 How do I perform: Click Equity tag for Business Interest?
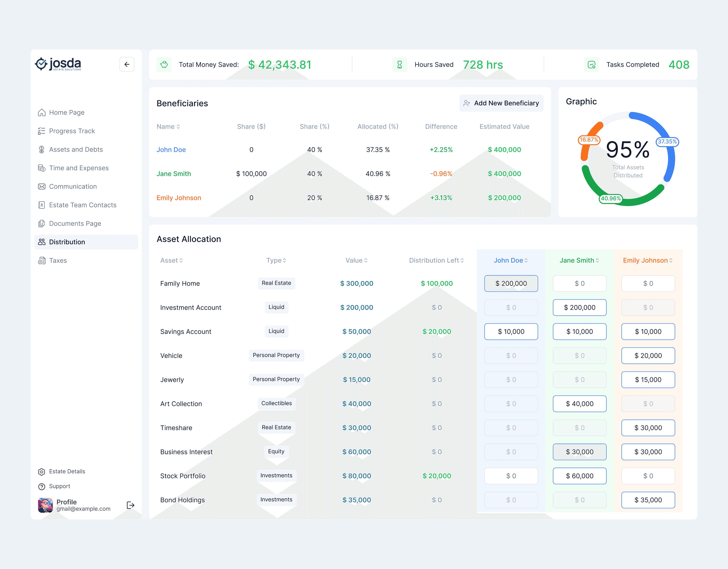[x=276, y=452]
